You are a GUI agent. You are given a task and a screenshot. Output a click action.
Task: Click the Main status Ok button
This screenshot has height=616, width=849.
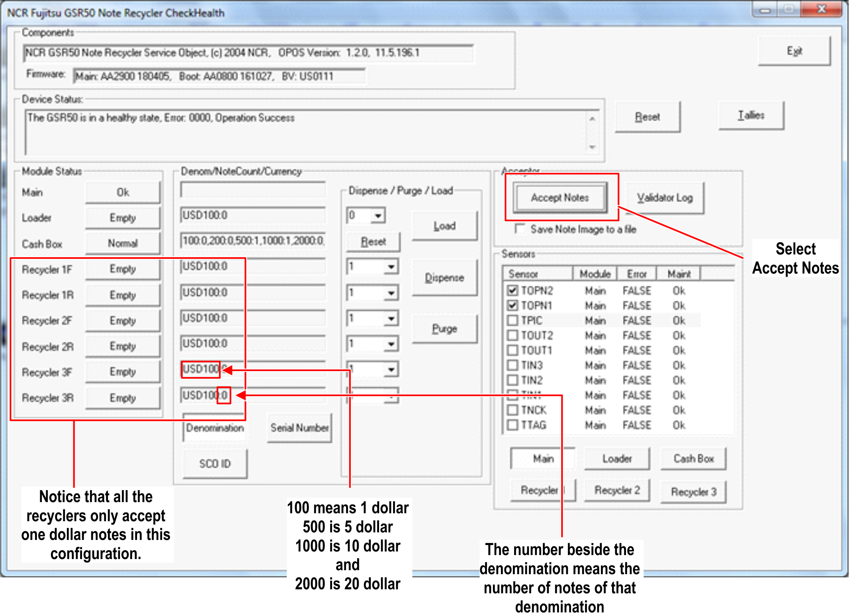pos(123,192)
